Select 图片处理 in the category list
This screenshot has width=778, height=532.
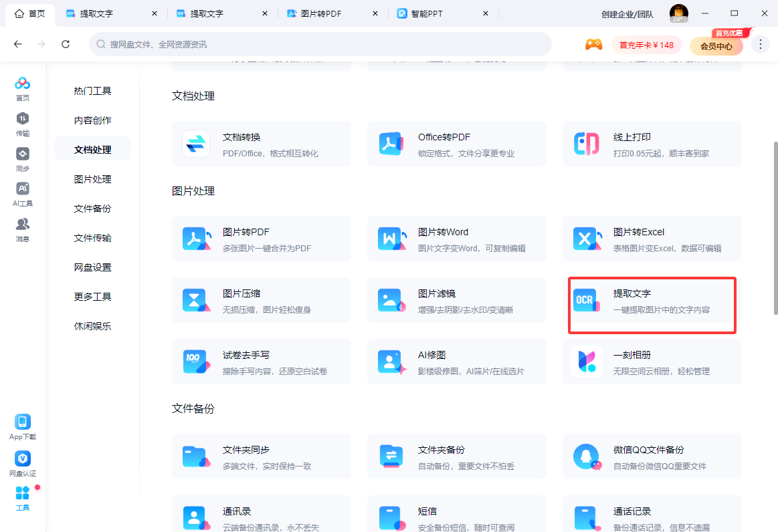tap(92, 179)
